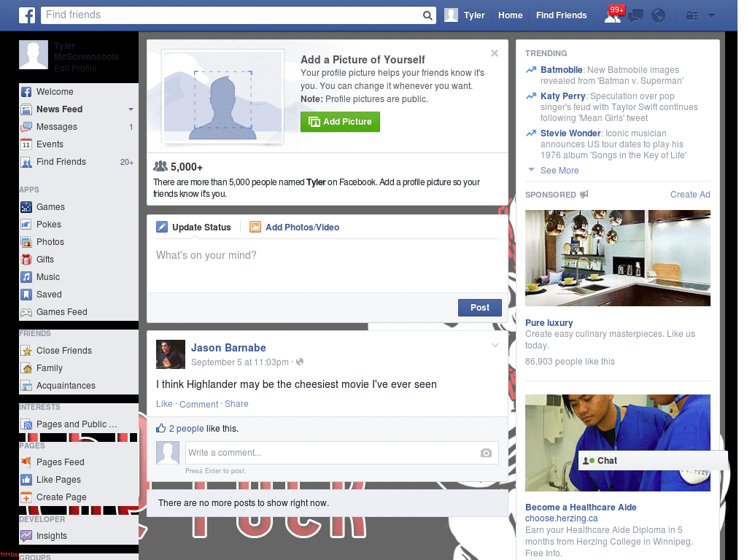Open the Pure luxury kitchen ad image
Viewport: 747px width, 560px height.
(617, 258)
